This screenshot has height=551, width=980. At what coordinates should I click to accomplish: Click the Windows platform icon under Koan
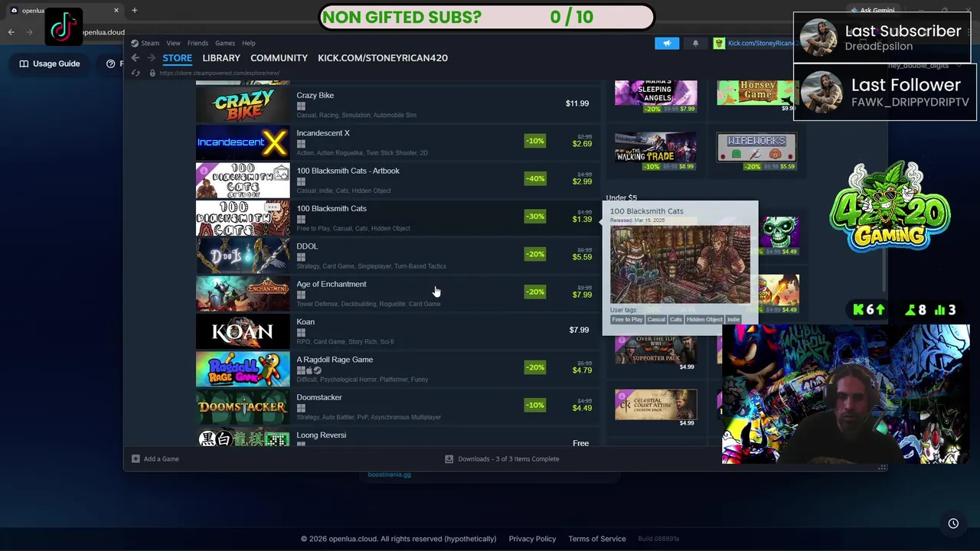[x=301, y=333]
